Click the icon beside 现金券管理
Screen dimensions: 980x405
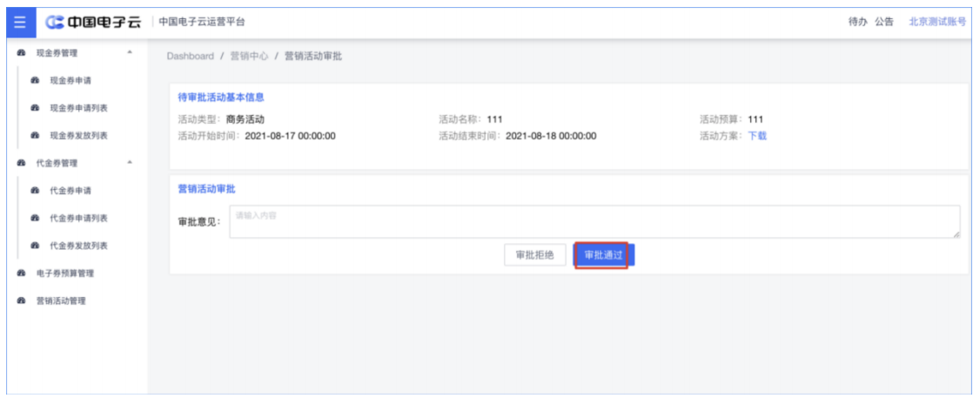[x=21, y=53]
